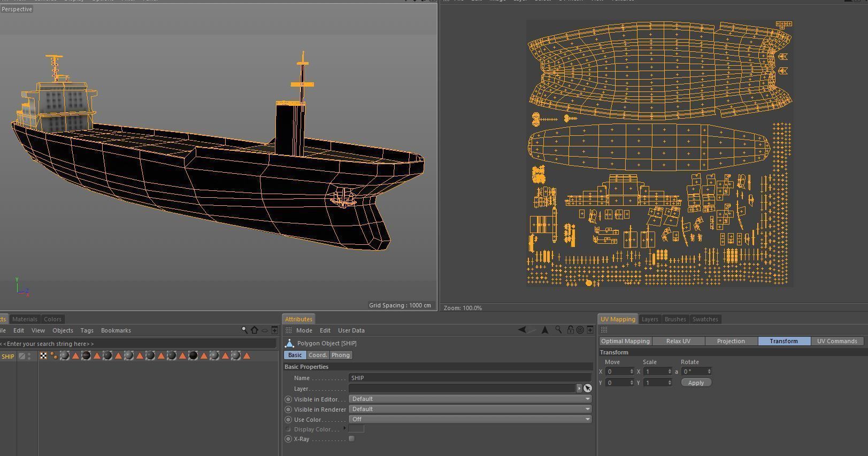Image resolution: width=868 pixels, height=456 pixels.
Task: Open Projection section
Action: 731,341
